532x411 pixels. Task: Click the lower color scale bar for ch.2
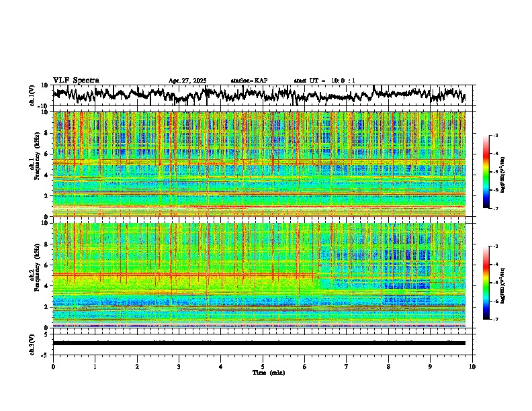(x=486, y=283)
